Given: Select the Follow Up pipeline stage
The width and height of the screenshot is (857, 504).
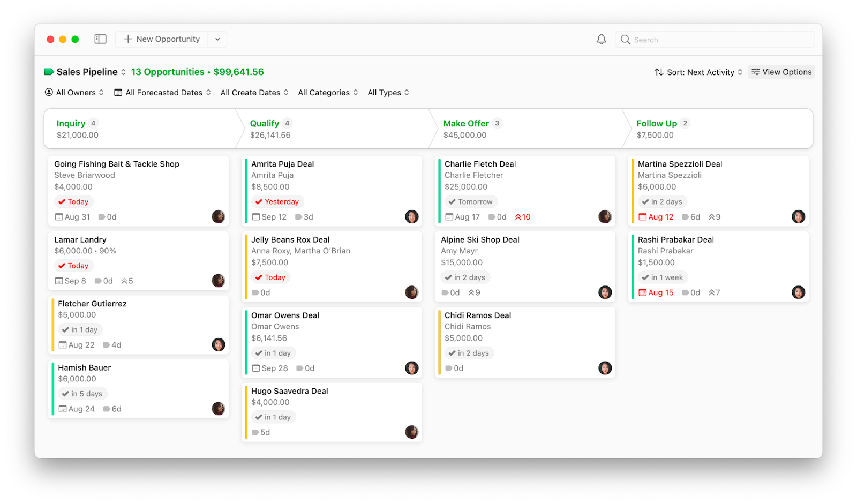Looking at the screenshot, I should pyautogui.click(x=718, y=129).
